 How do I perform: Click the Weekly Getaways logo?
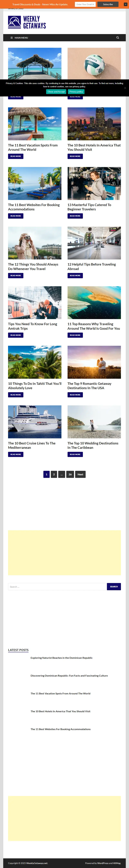(x=27, y=22)
